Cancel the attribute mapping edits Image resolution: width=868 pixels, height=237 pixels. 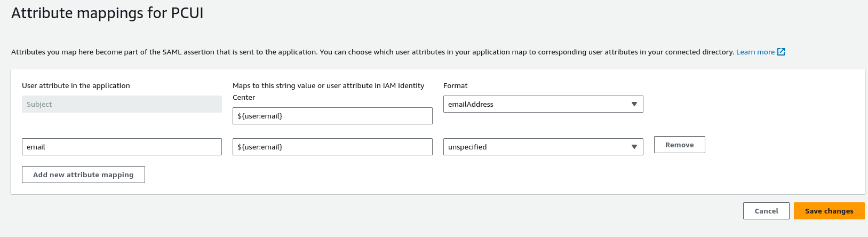tap(766, 211)
